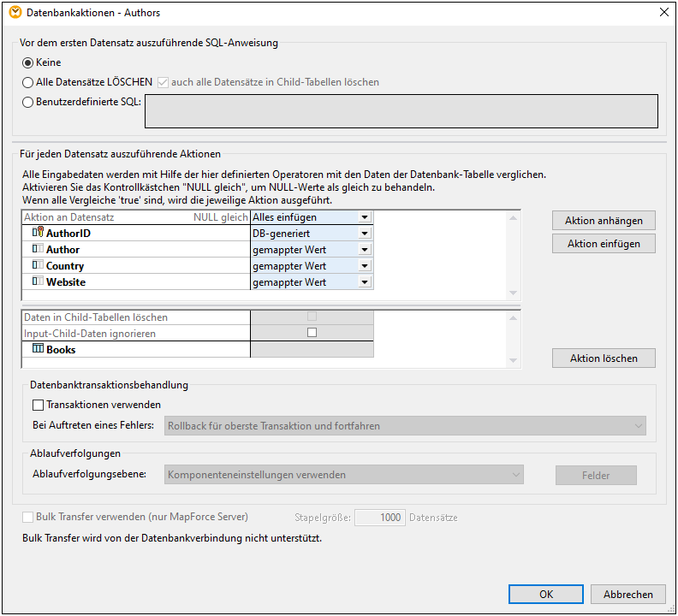The height and width of the screenshot is (616, 678).
Task: Open the AuthorID 'DB-generiert' dropdown
Action: pos(365,234)
